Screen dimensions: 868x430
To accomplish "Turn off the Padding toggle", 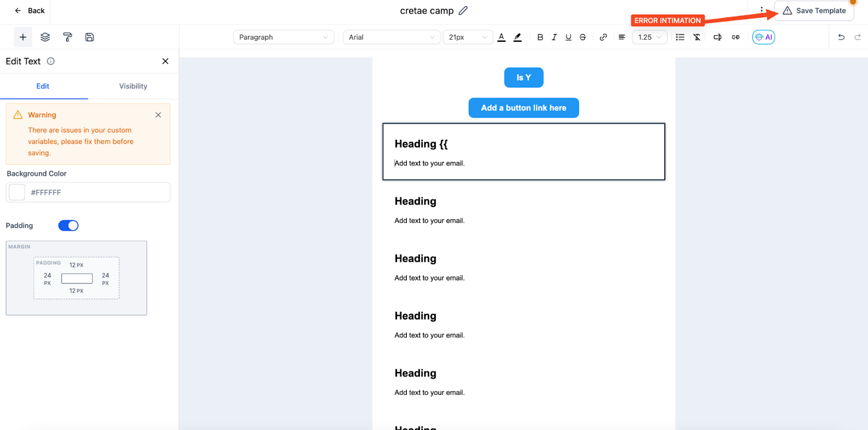I will tap(68, 226).
